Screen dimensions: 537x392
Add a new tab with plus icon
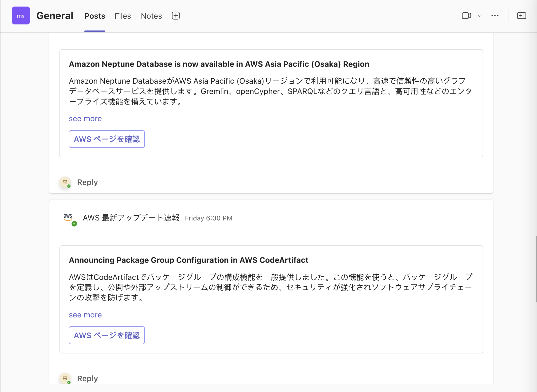[176, 16]
